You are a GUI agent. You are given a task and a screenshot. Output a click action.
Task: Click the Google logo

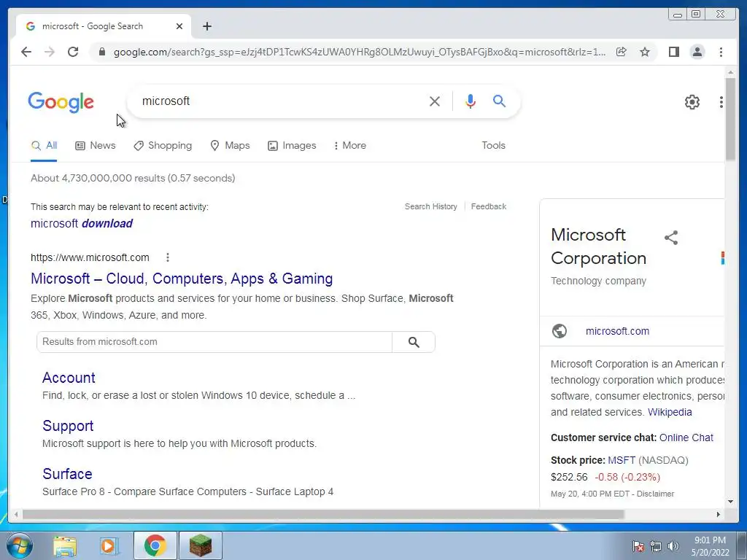click(61, 102)
